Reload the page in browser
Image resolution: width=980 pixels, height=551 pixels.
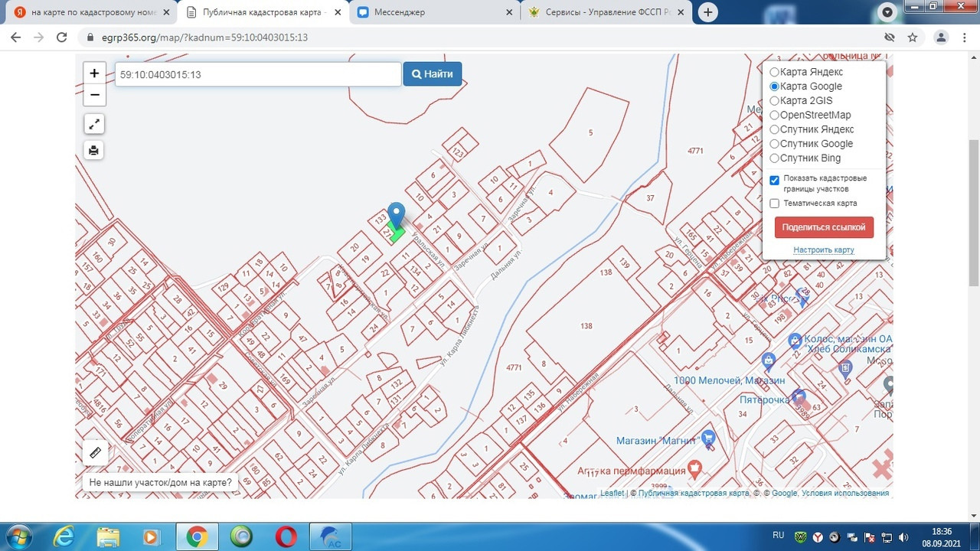63,37
